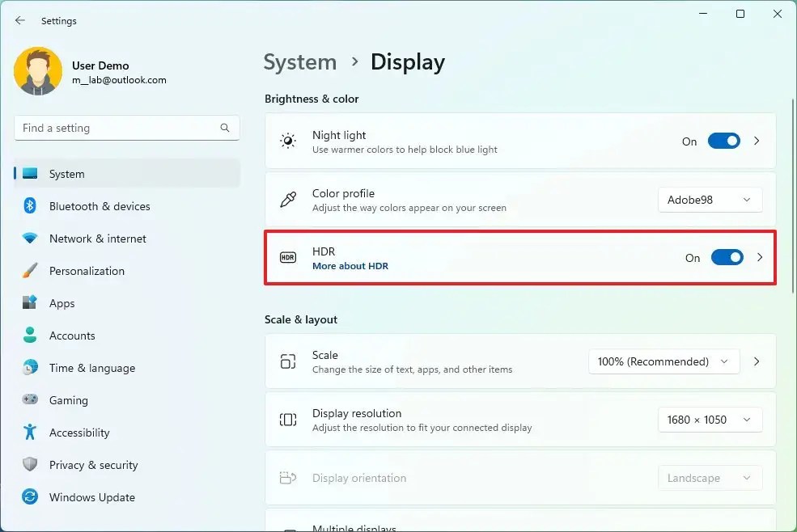Viewport: 797px width, 532px height.
Task: Select Gaming in the sidebar
Action: click(x=68, y=400)
